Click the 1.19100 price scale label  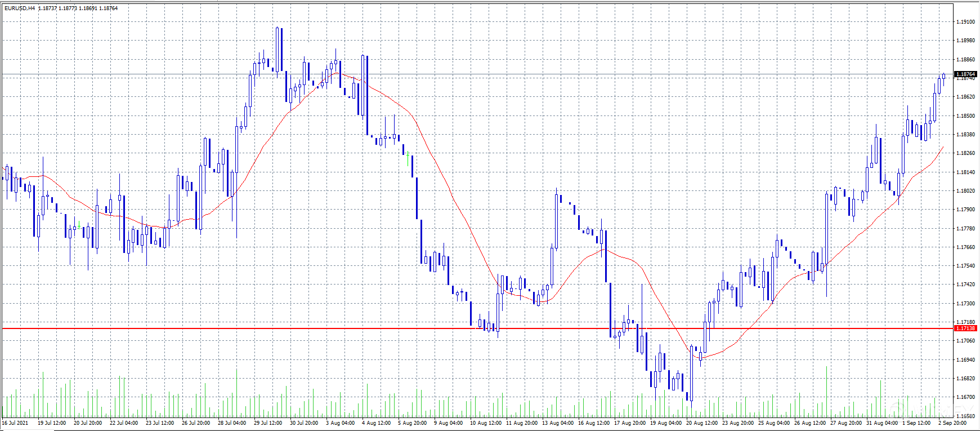(965, 22)
